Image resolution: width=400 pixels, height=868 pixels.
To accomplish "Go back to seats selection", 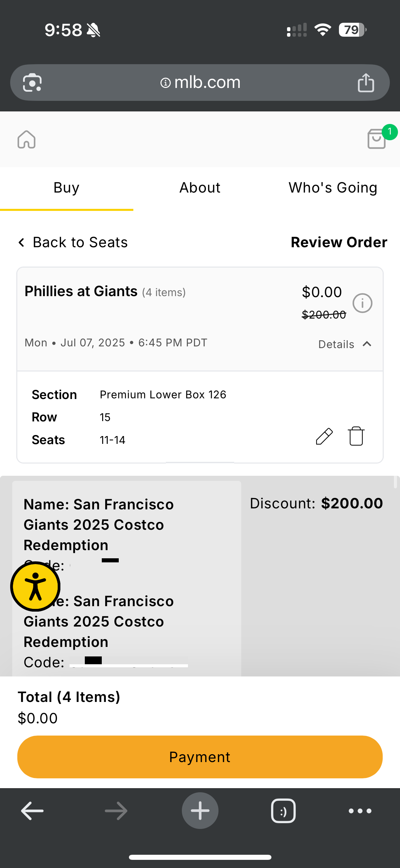I will pos(73,242).
